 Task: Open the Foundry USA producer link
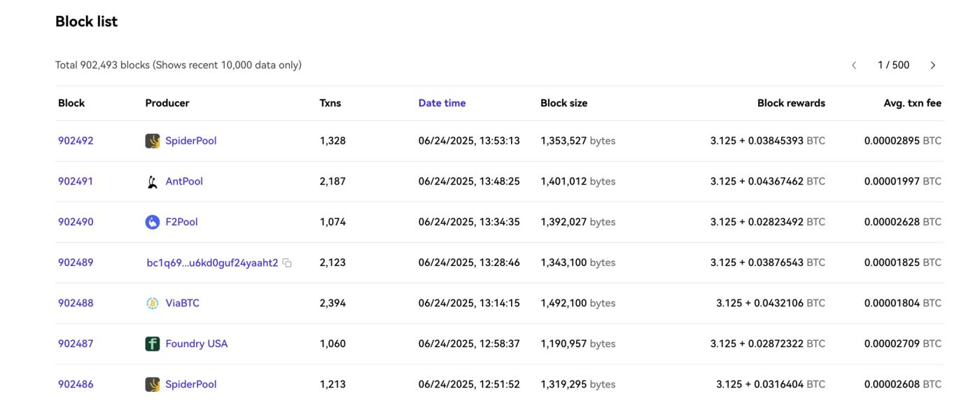point(197,344)
